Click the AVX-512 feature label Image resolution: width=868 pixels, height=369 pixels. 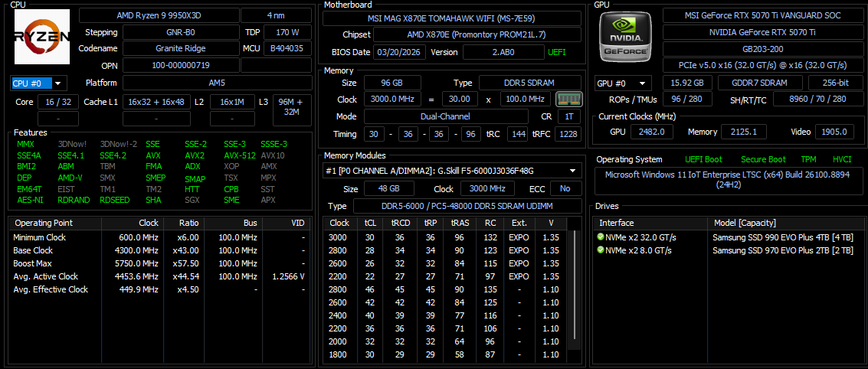pos(240,155)
